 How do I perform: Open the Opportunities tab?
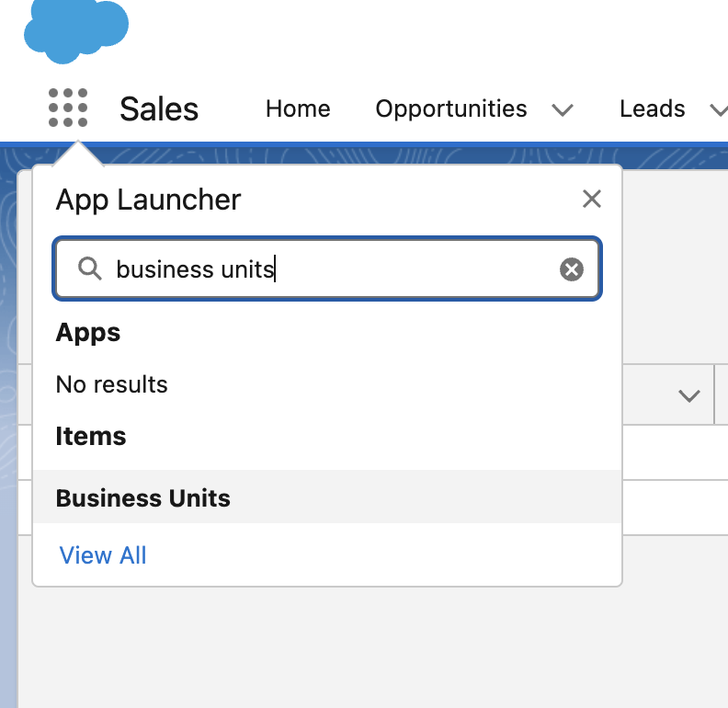pos(450,108)
